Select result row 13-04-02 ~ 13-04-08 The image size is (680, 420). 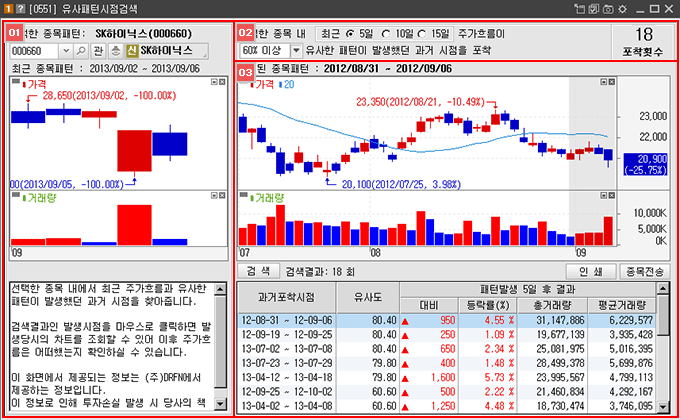(x=447, y=406)
